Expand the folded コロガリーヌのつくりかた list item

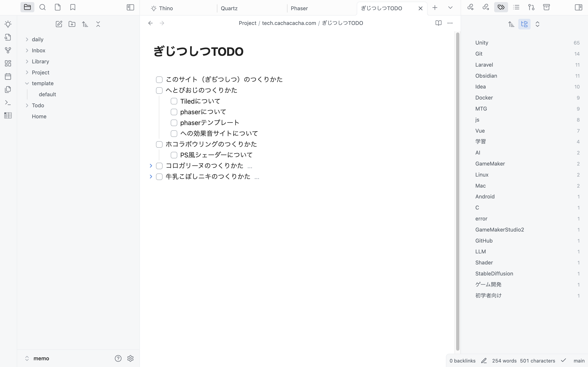point(151,166)
